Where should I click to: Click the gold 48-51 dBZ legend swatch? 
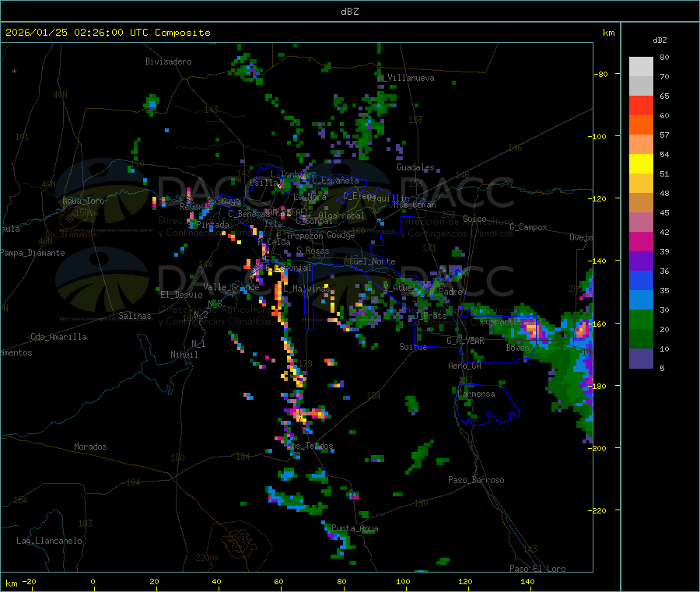(641, 184)
